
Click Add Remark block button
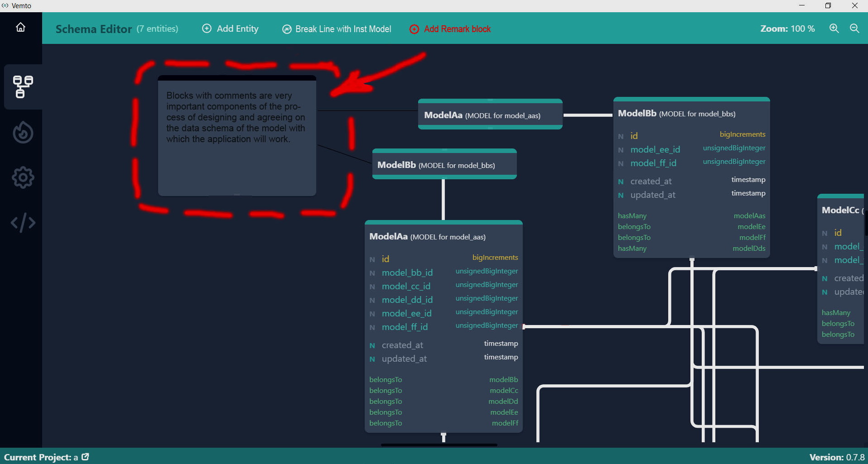(x=450, y=29)
